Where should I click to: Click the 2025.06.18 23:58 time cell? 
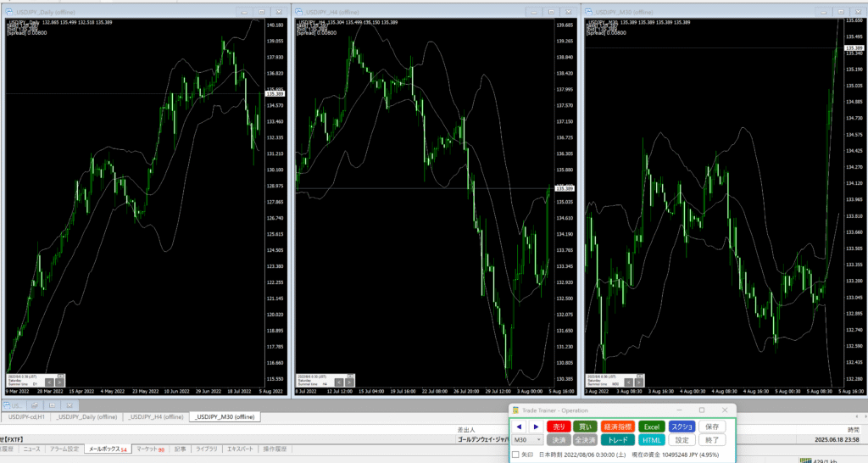pos(837,439)
